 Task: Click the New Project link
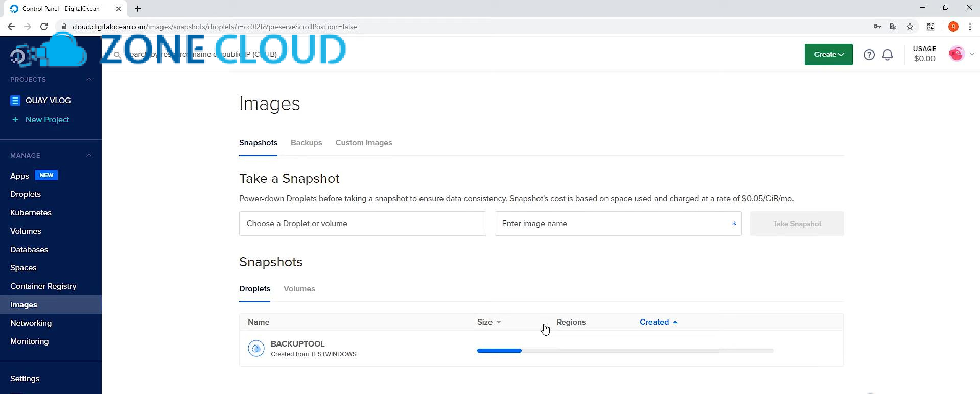(x=47, y=120)
